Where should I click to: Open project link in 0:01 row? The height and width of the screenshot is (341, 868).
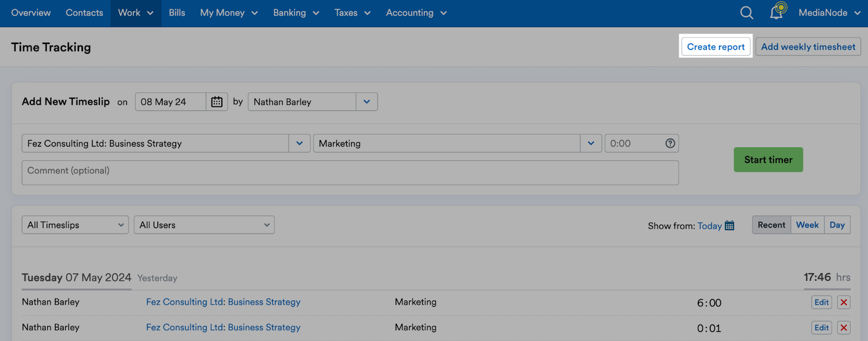(223, 327)
